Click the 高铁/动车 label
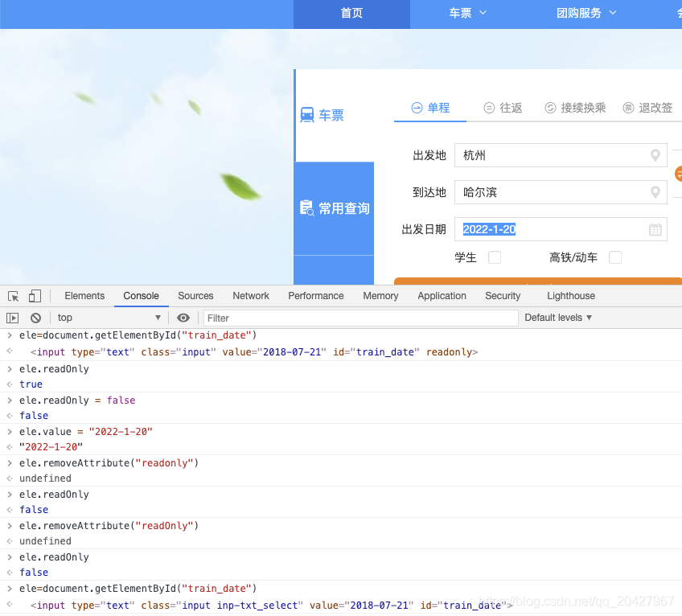 [x=573, y=257]
